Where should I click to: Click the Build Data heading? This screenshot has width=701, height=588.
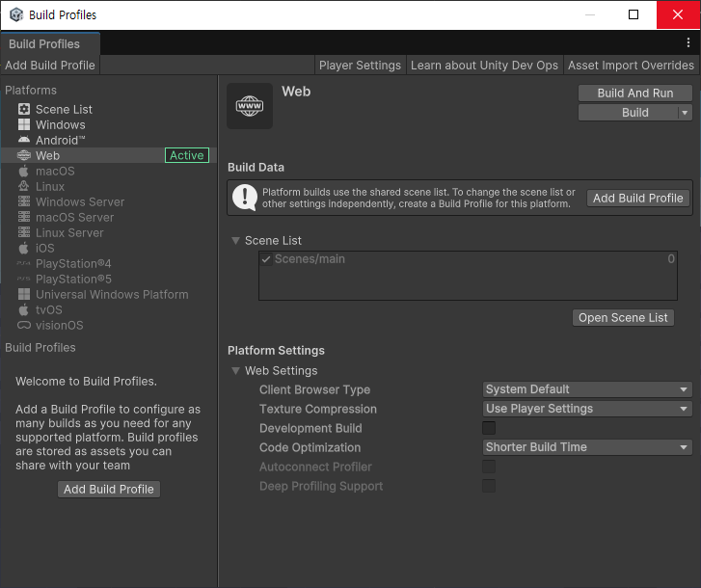(256, 167)
